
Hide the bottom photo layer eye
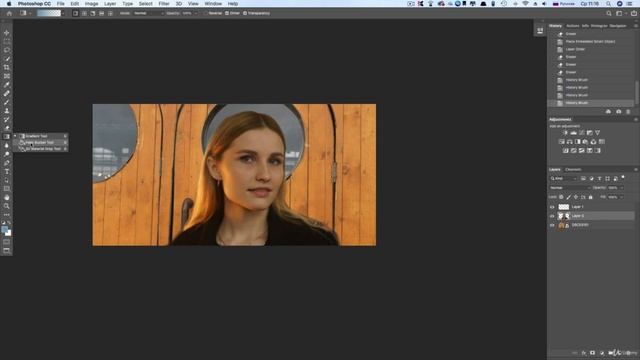(x=552, y=225)
